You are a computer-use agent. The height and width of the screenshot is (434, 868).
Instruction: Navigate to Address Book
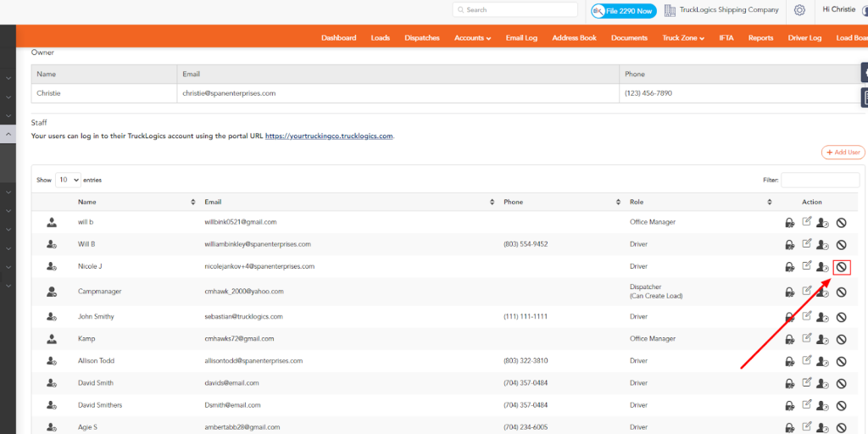pos(574,38)
